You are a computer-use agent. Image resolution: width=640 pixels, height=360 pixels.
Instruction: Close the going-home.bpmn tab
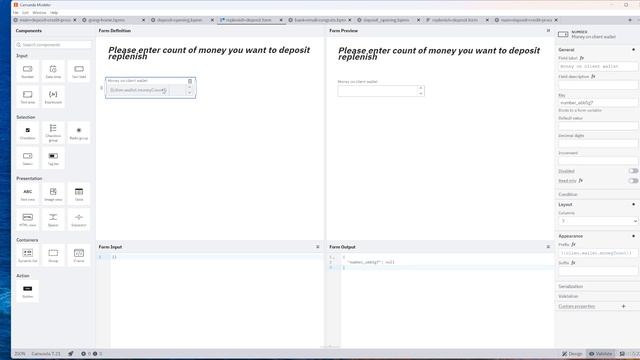pyautogui.click(x=143, y=20)
